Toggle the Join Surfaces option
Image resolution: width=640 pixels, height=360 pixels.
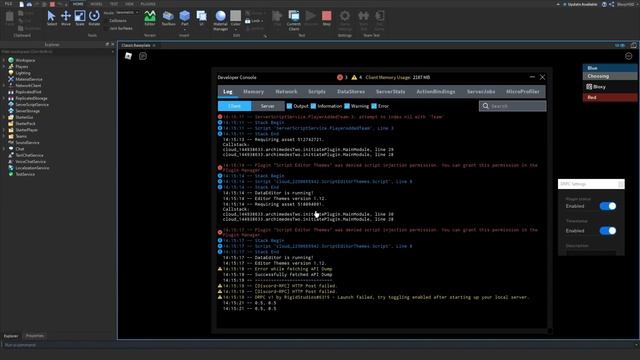click(x=118, y=29)
